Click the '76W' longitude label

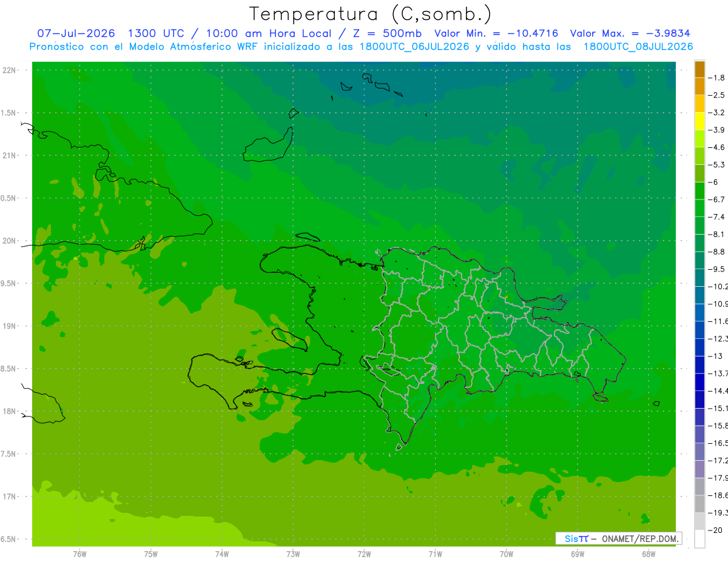click(x=79, y=554)
